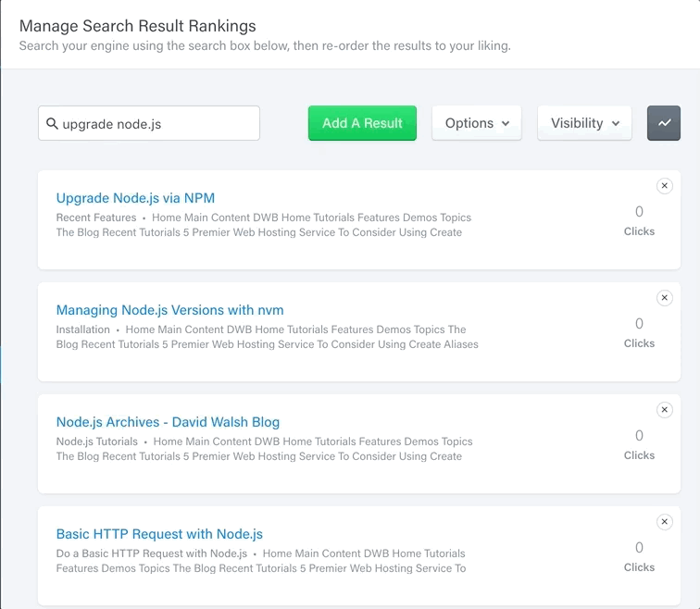Image resolution: width=700 pixels, height=609 pixels.
Task: Remove the Basic HTTP Request result
Action: click(664, 522)
